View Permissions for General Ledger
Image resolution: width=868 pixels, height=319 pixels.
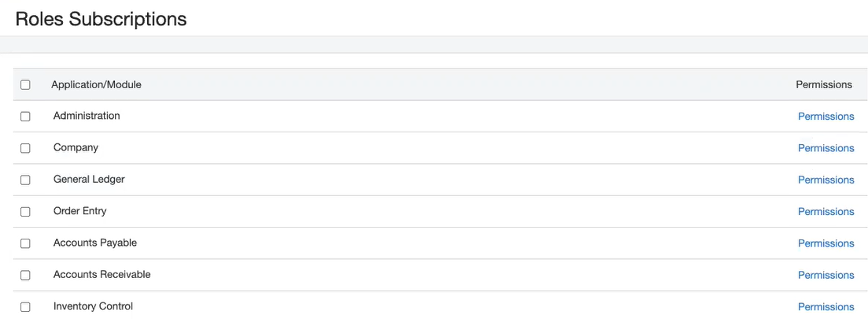826,180
